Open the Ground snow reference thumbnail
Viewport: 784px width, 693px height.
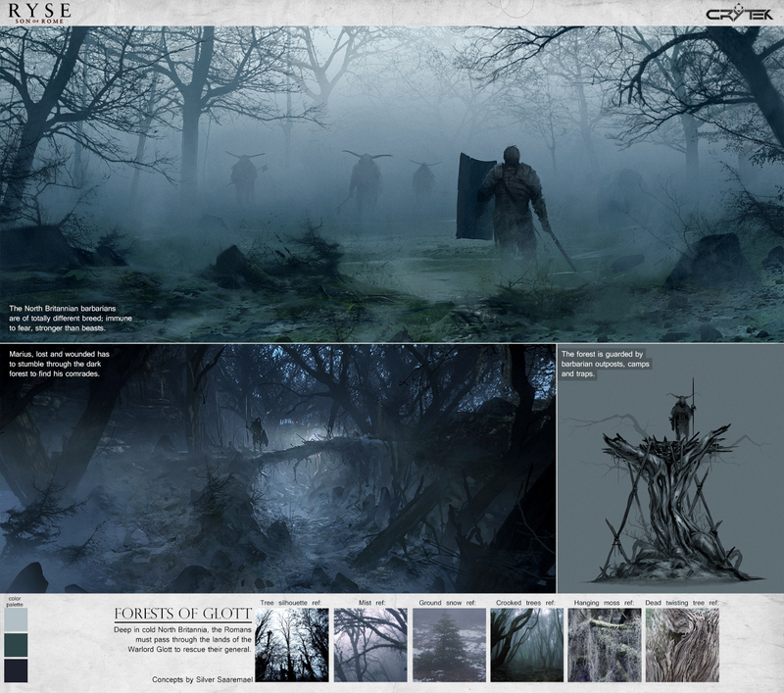pyautogui.click(x=449, y=645)
